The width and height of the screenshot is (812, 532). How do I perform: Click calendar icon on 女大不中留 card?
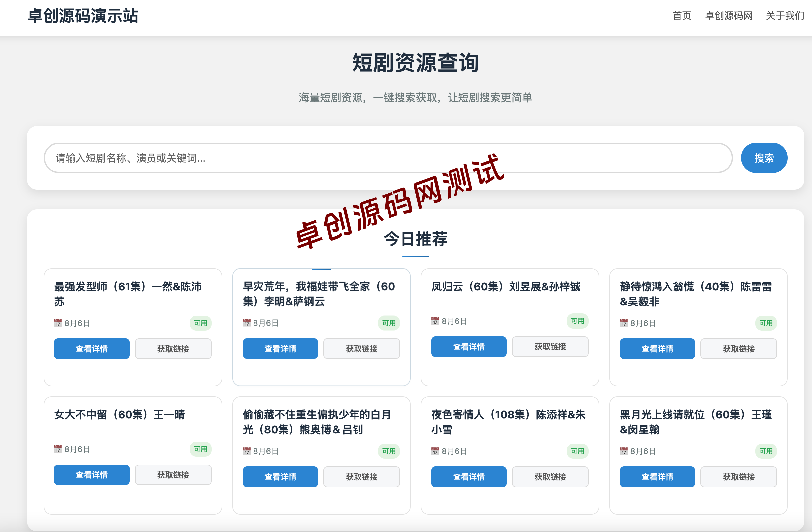click(58, 449)
